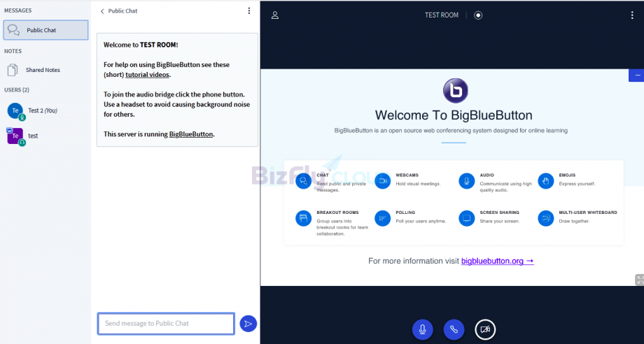The image size is (644, 344).
Task: Make presentation fullscreen with the corner icon
Action: click(640, 280)
